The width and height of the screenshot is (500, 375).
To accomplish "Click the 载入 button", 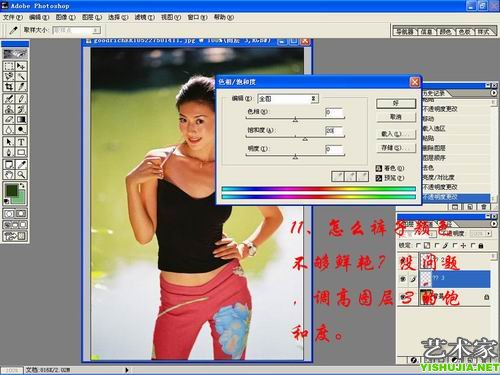I will coord(396,134).
